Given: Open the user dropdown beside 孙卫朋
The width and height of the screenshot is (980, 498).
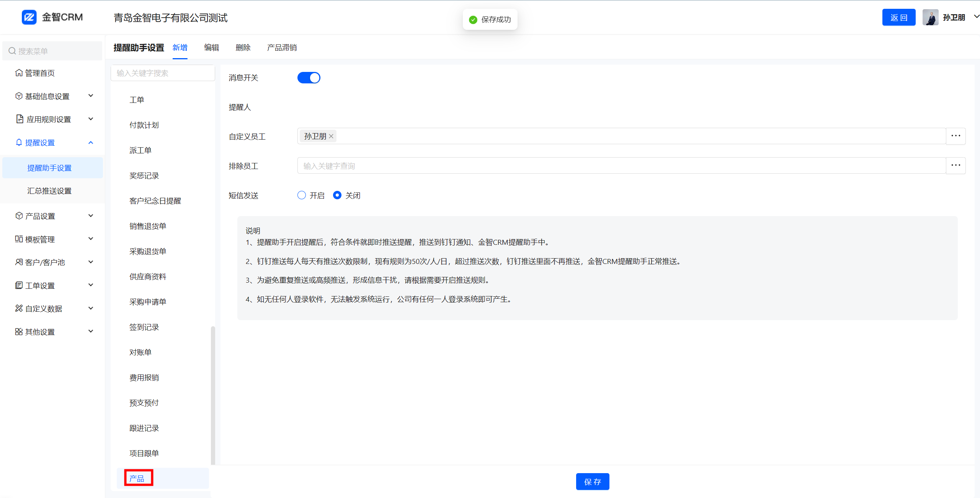Looking at the screenshot, I should (x=976, y=17).
